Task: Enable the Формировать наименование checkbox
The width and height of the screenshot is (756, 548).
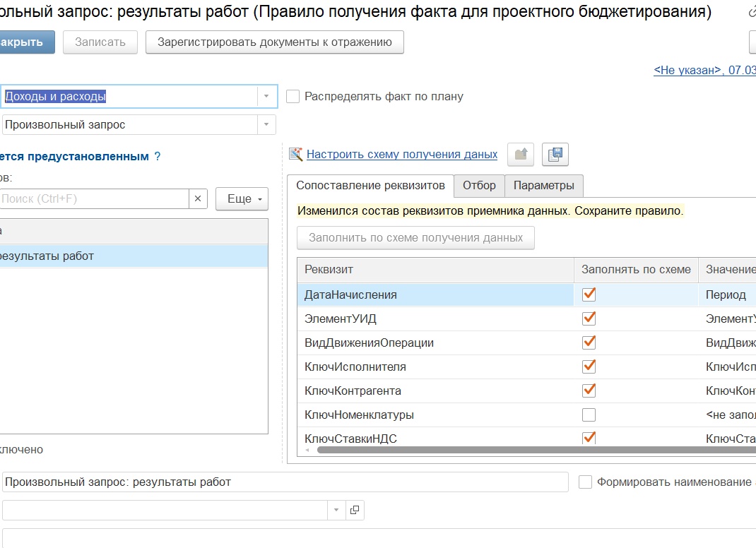Action: (x=585, y=482)
